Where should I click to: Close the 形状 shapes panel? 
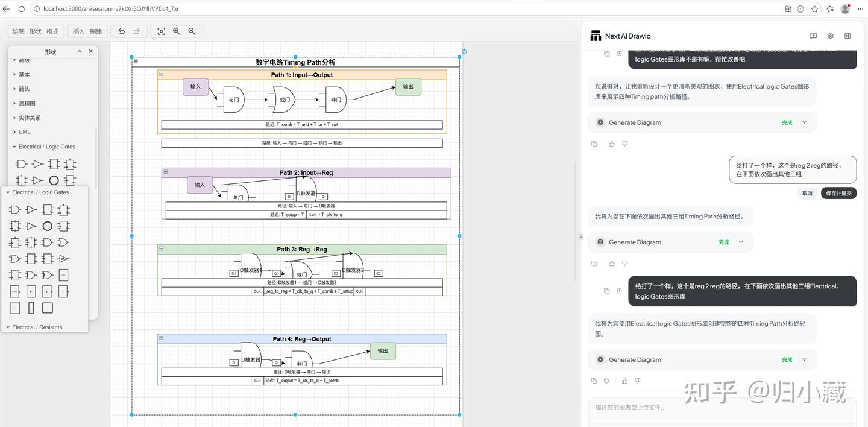pos(90,51)
